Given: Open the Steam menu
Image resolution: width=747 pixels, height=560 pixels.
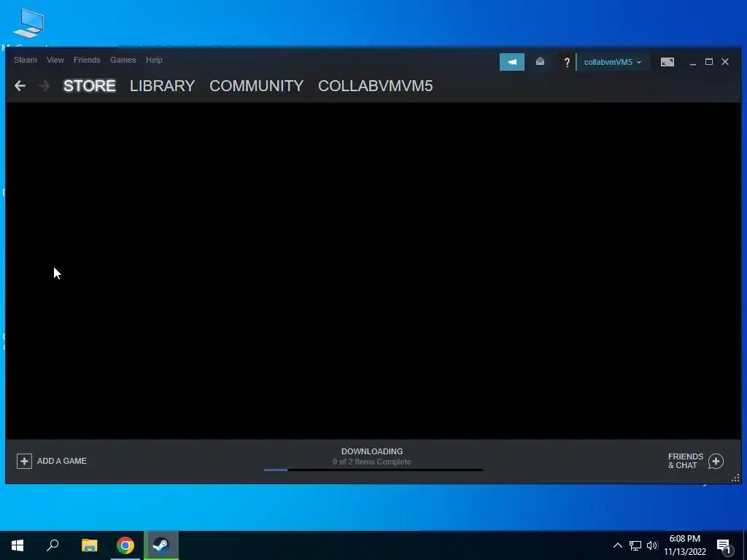Looking at the screenshot, I should pyautogui.click(x=26, y=60).
